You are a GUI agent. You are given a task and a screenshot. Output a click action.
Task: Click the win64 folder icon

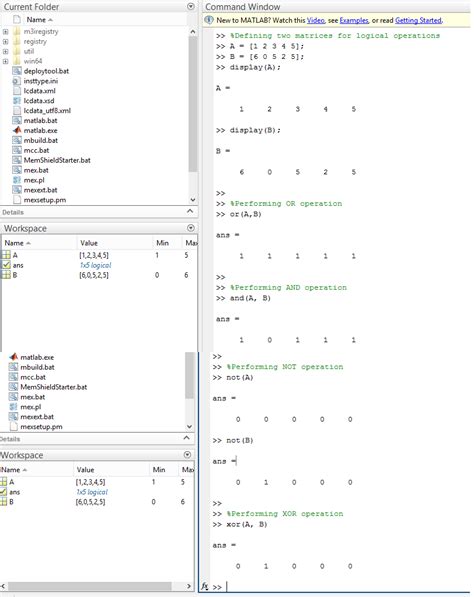[17, 61]
